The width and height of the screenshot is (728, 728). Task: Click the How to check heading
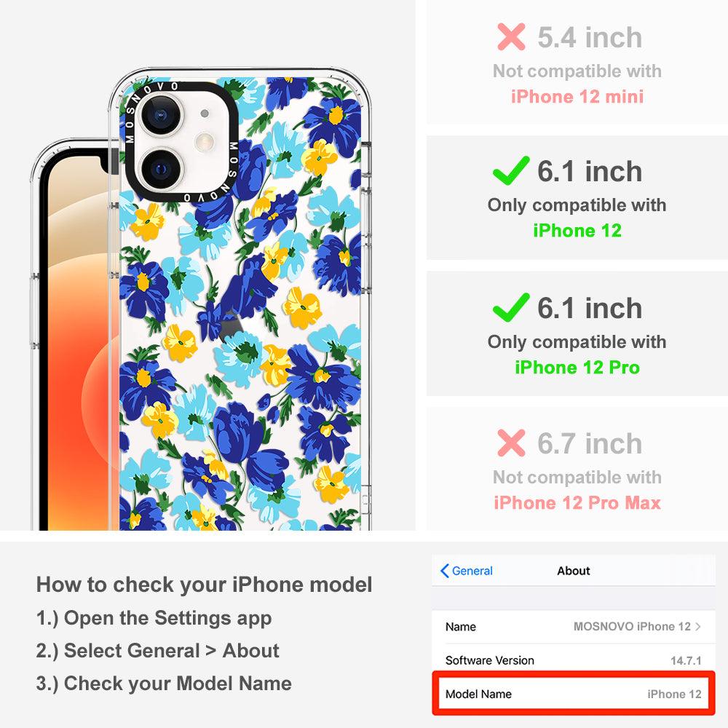(205, 584)
